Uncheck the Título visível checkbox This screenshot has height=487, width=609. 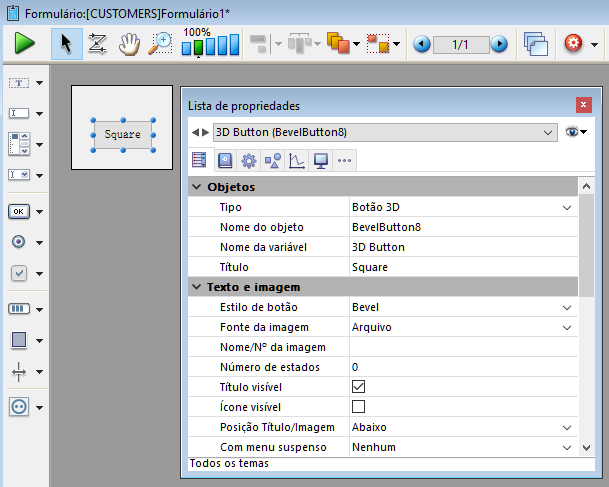358,386
